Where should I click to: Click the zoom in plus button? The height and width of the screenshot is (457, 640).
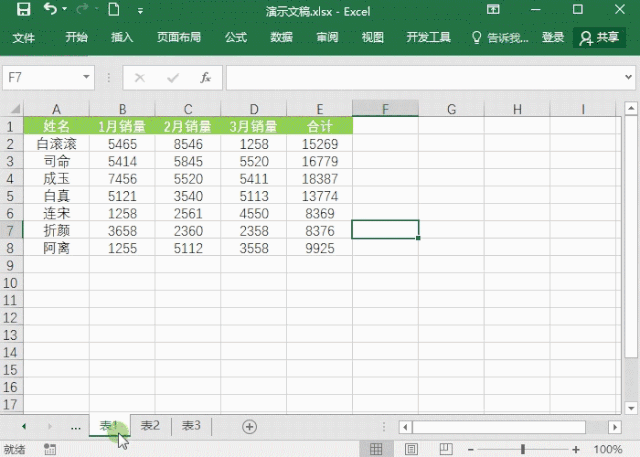[x=576, y=450]
